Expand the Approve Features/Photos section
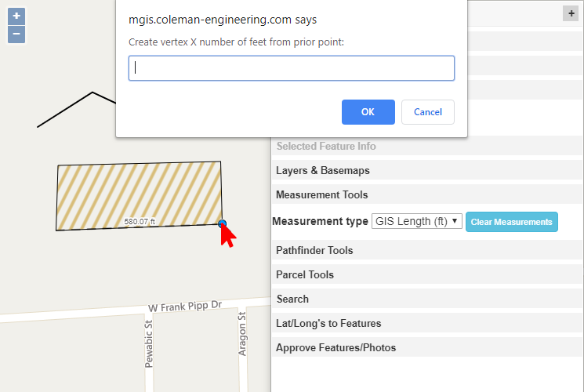Viewport: 584px width, 392px height. [336, 348]
